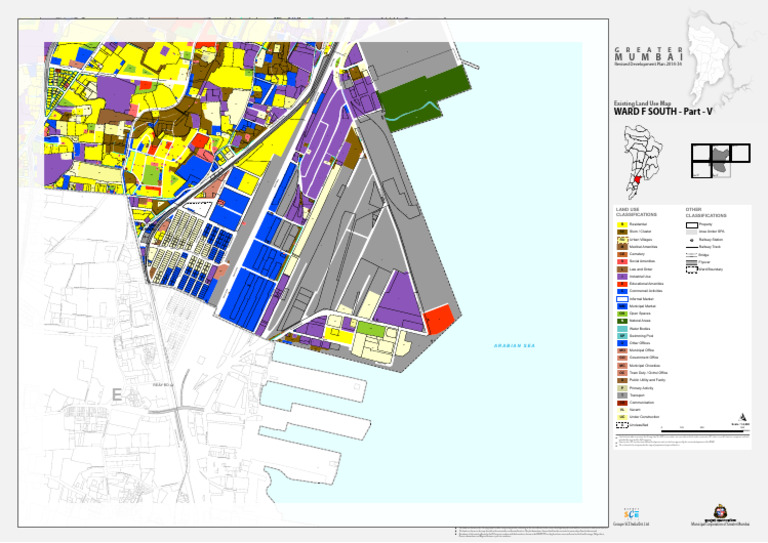The width and height of the screenshot is (768, 543).
Task: Click the "WARD F SOUTH - Part - V" title
Action: pyautogui.click(x=663, y=112)
